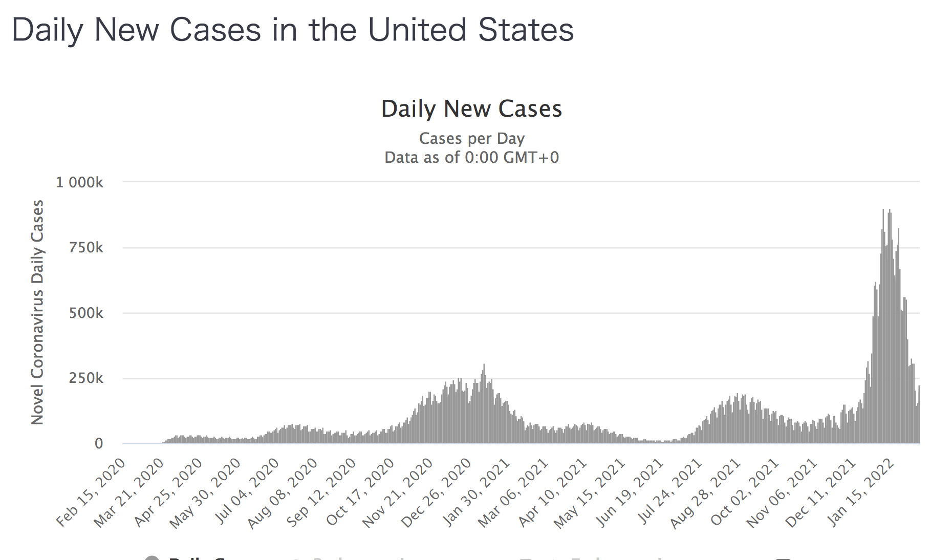The width and height of the screenshot is (952, 560).
Task: Click the Jan 15, 2022 x-axis label
Action: tap(862, 491)
